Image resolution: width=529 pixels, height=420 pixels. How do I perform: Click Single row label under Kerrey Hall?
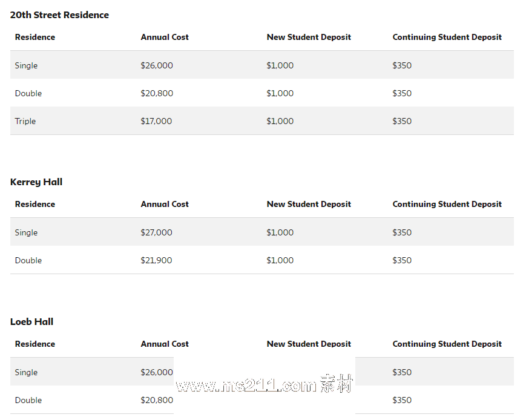point(26,232)
